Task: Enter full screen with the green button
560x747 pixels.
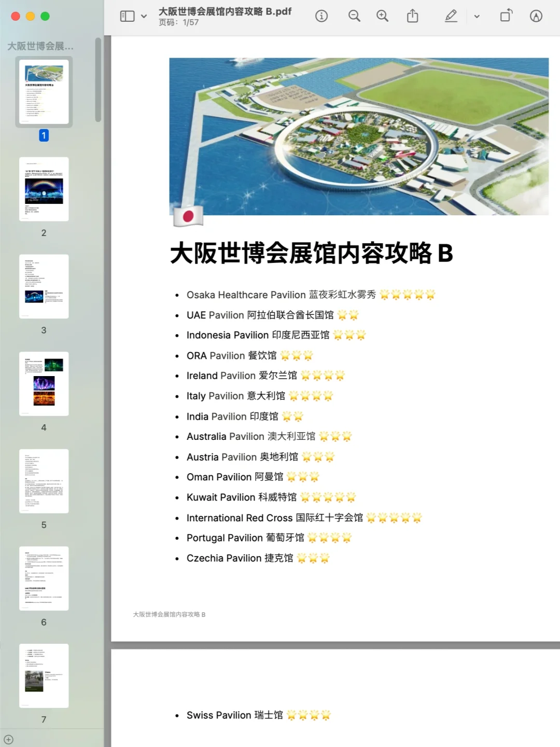Action: (x=45, y=16)
